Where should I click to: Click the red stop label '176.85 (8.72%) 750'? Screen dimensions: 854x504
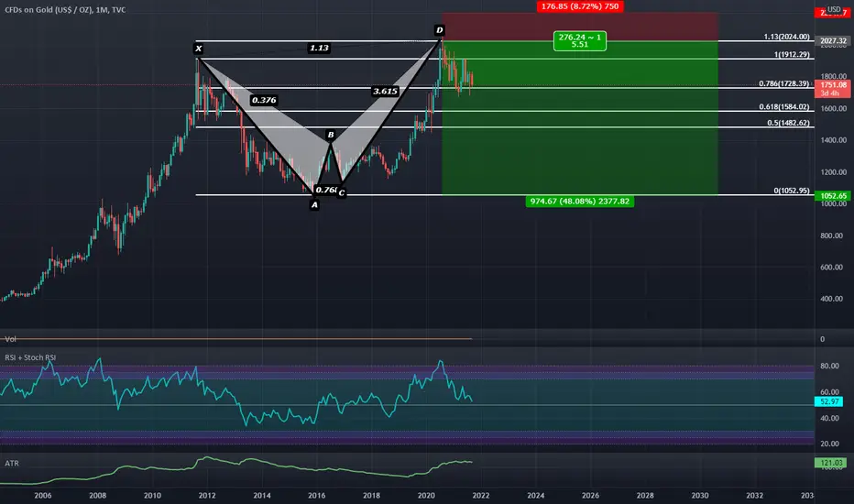pos(580,6)
